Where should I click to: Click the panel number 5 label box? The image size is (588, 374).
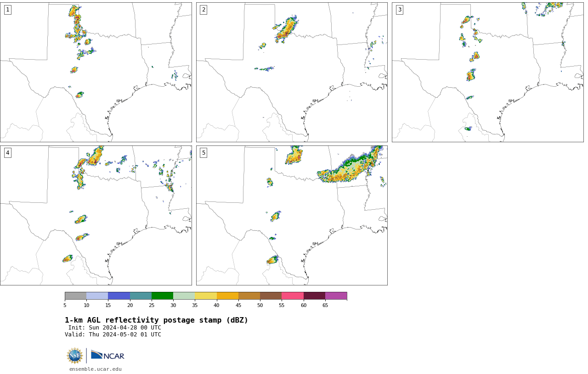204,153
